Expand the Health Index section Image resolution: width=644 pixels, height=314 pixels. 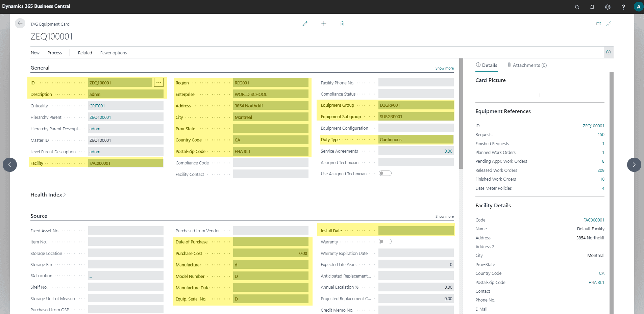click(48, 195)
